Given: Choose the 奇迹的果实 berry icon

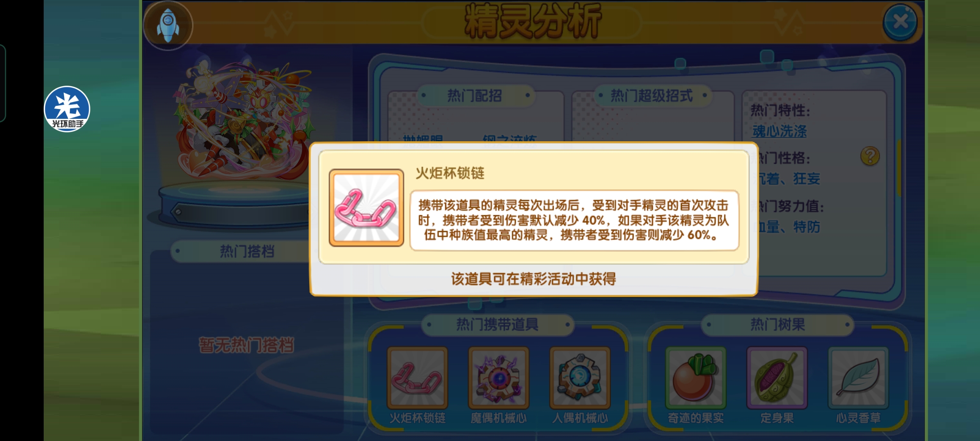Looking at the screenshot, I should [x=696, y=378].
